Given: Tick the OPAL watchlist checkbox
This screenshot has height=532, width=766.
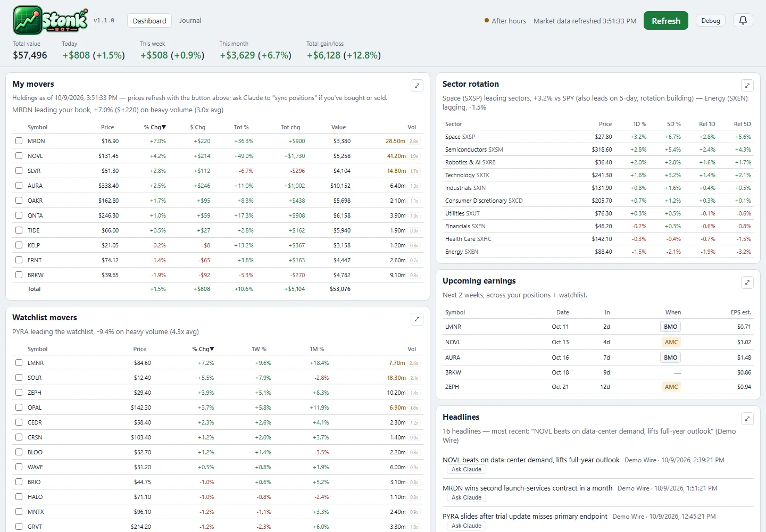Looking at the screenshot, I should click(19, 408).
